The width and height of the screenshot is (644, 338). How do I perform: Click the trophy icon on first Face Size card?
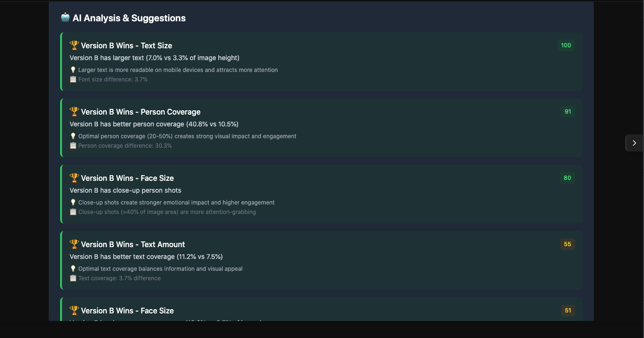[x=74, y=178]
